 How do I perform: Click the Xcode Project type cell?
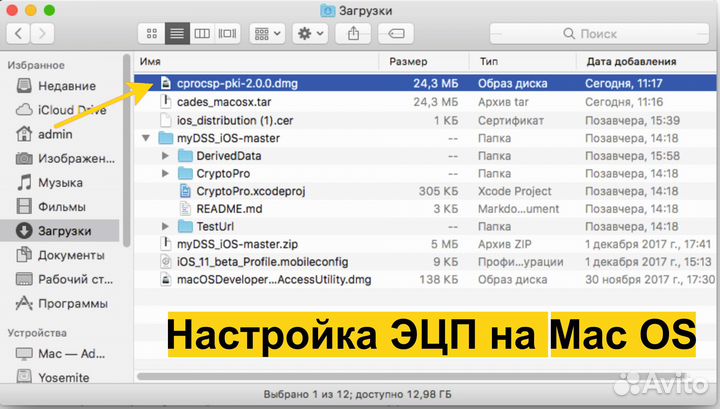tap(515, 191)
